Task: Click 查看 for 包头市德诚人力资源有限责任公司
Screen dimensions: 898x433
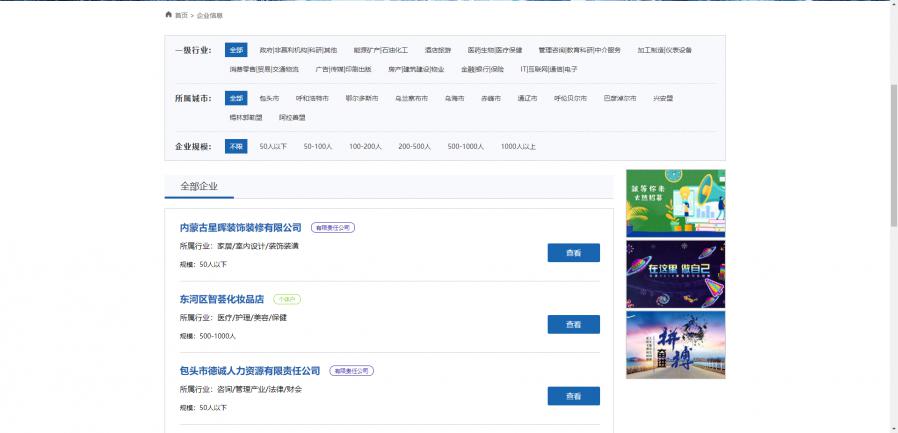Action: coord(573,396)
